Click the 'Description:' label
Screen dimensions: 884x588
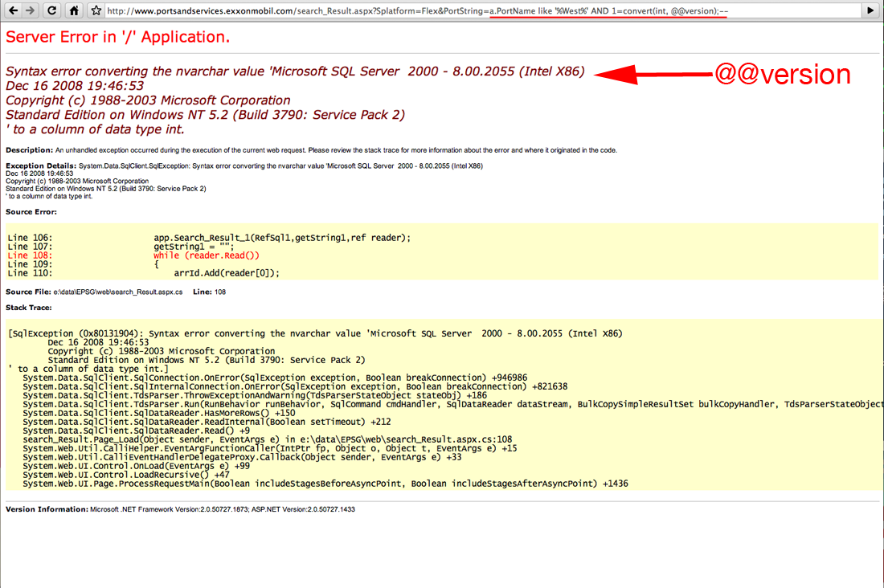point(29,150)
